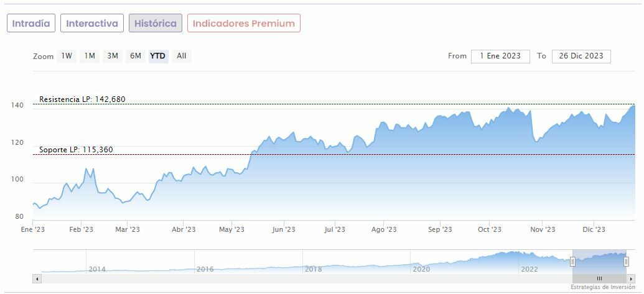Select the Histórica tab

point(156,24)
